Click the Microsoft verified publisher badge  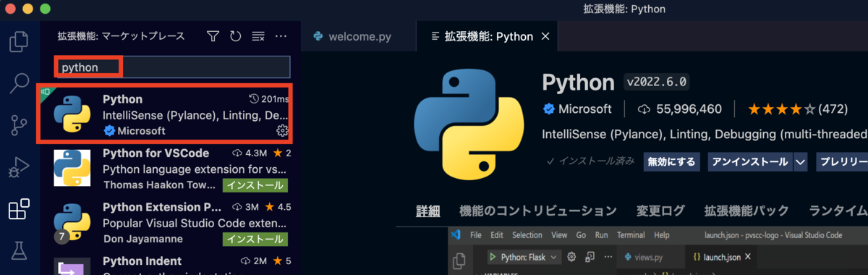click(549, 109)
